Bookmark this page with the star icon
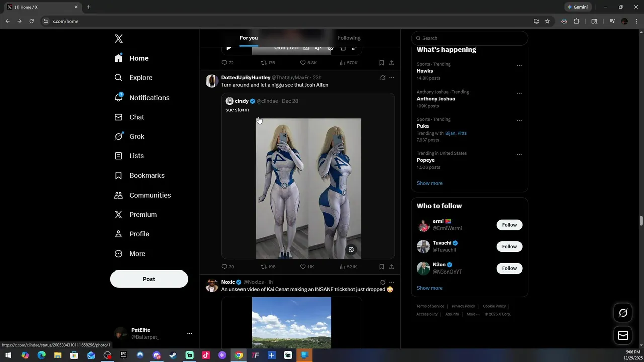644x362 pixels. coord(547,21)
